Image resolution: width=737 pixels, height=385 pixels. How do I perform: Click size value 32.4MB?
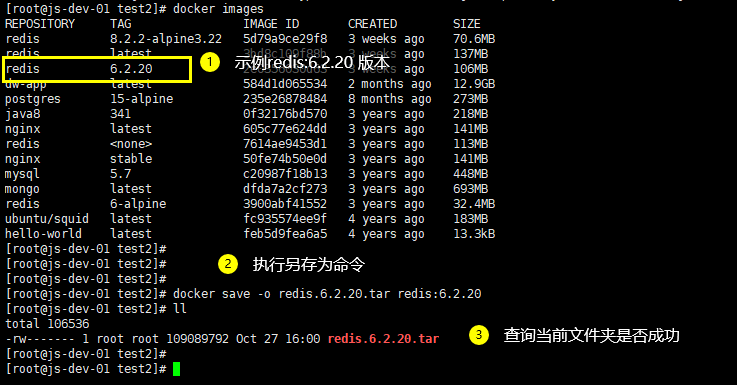pyautogui.click(x=474, y=204)
